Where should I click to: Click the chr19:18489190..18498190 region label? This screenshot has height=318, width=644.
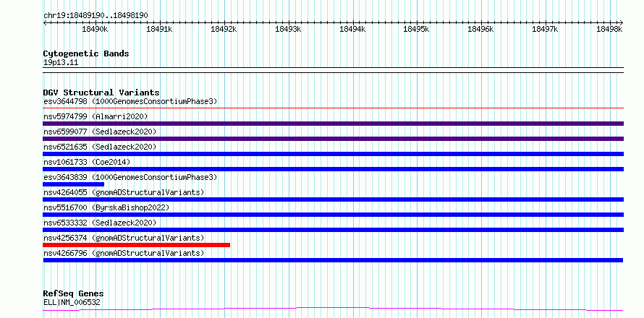click(96, 16)
